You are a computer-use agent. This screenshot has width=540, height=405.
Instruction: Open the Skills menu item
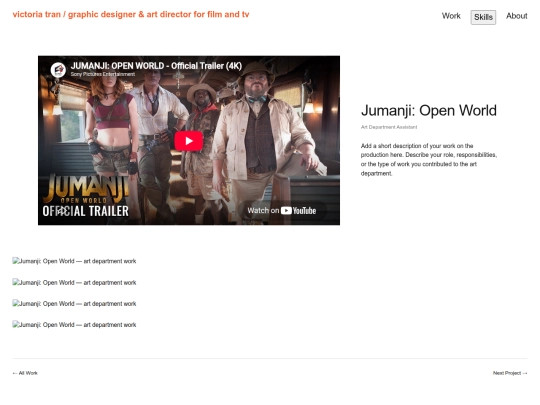tap(483, 17)
